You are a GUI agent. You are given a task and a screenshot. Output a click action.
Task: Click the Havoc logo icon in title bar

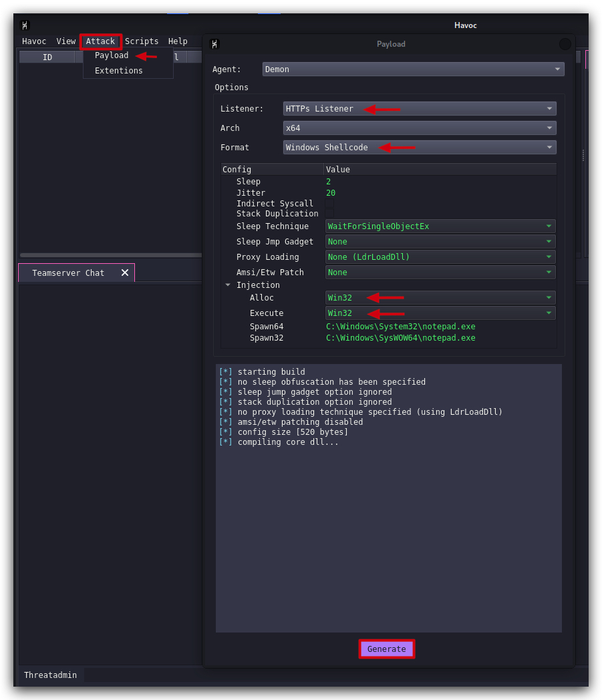click(25, 25)
